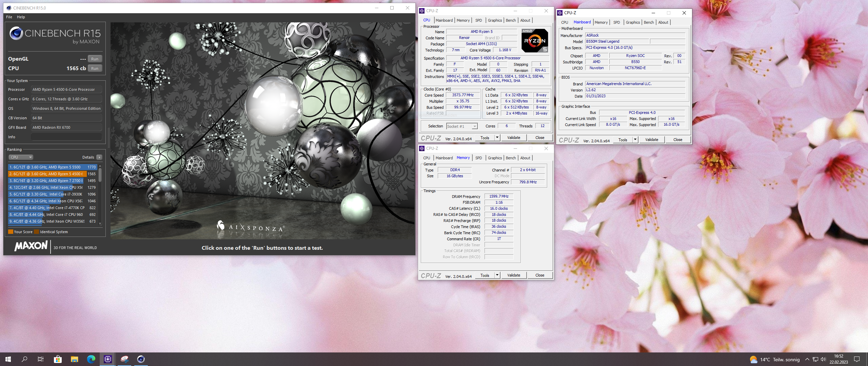868x366 pixels.
Task: Click the panel splitter grip handle
Action: (108, 138)
